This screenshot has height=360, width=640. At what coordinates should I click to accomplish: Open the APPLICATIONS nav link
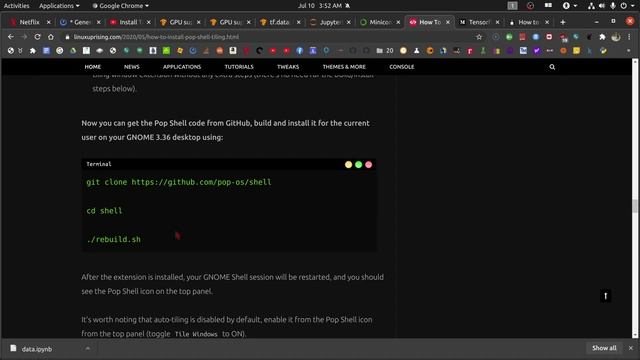click(x=182, y=67)
